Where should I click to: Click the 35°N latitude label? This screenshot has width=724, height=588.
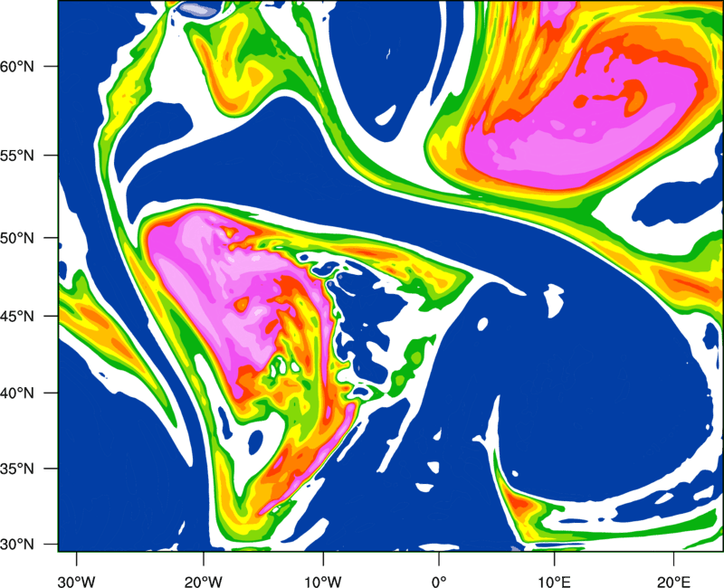17,469
